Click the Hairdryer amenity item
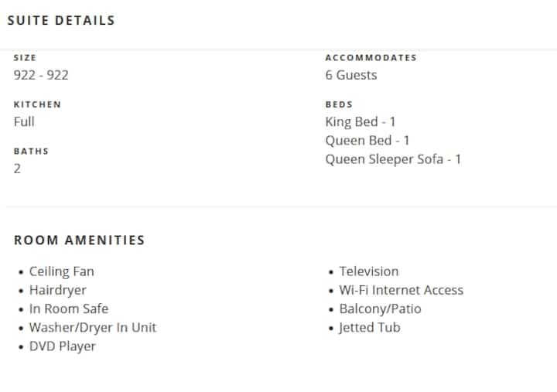 (58, 290)
